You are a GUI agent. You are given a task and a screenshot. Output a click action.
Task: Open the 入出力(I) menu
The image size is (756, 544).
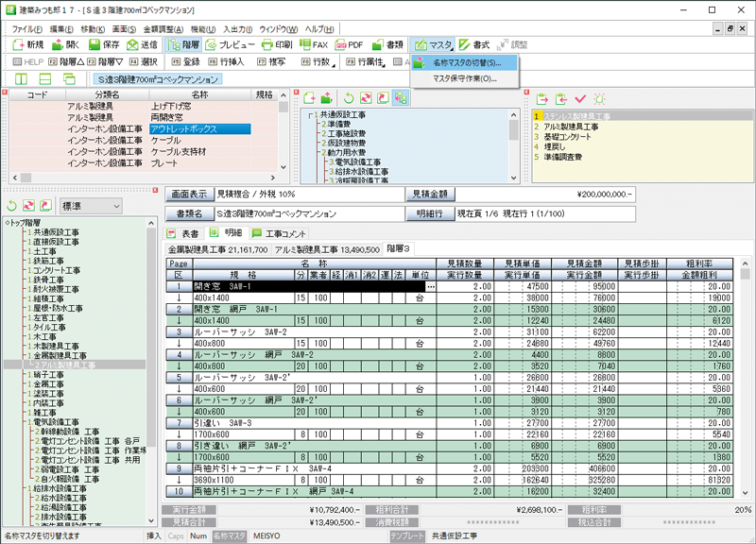[238, 29]
